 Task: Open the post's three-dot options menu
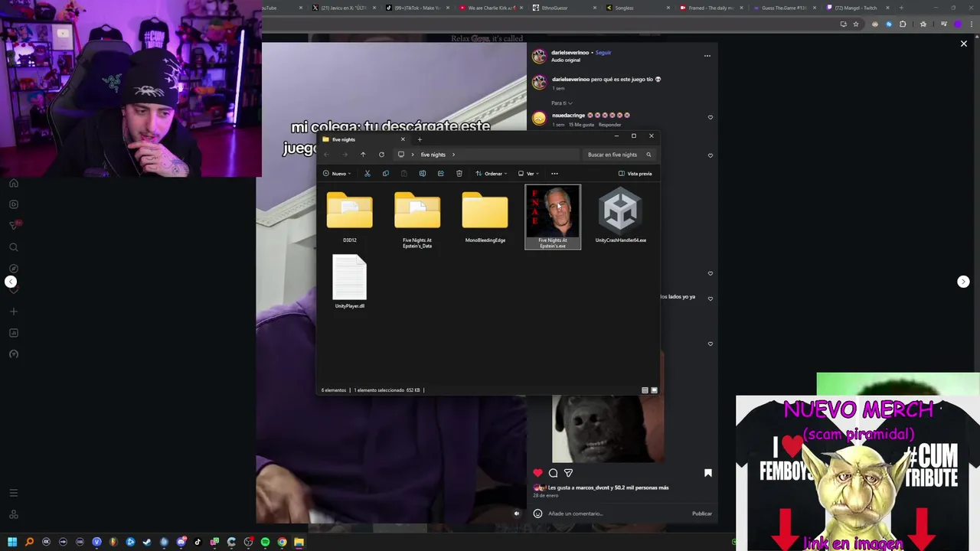pos(707,56)
